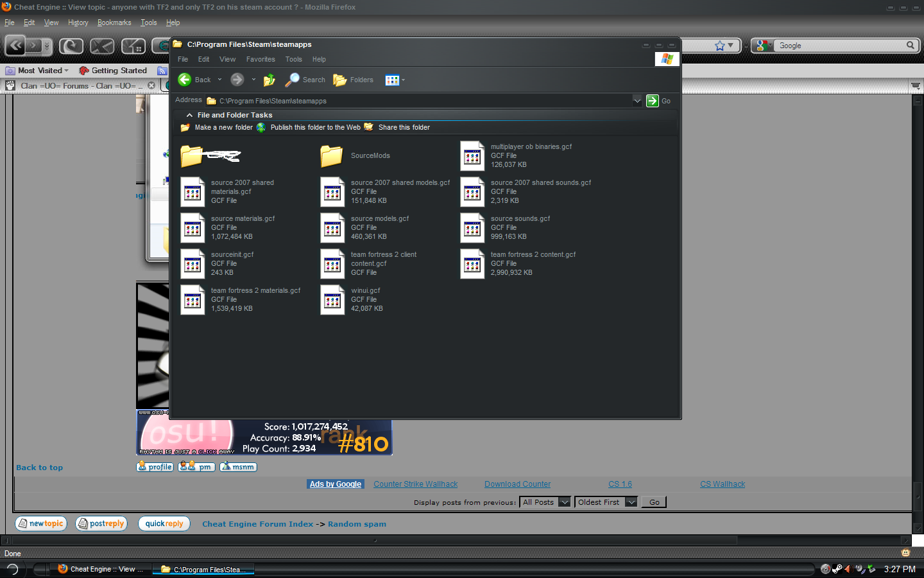Click the Go button beside Oldest First
Viewport: 924px width, 578px height.
(654, 502)
